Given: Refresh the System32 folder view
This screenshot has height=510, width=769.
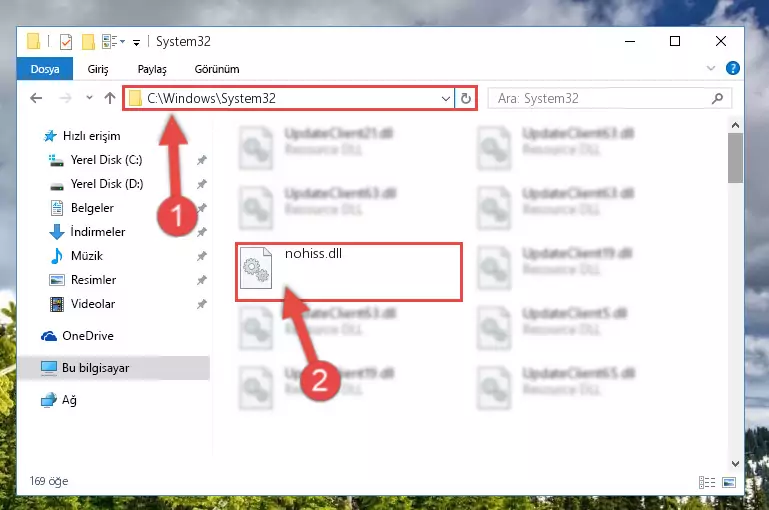Looking at the screenshot, I should pyautogui.click(x=466, y=99).
